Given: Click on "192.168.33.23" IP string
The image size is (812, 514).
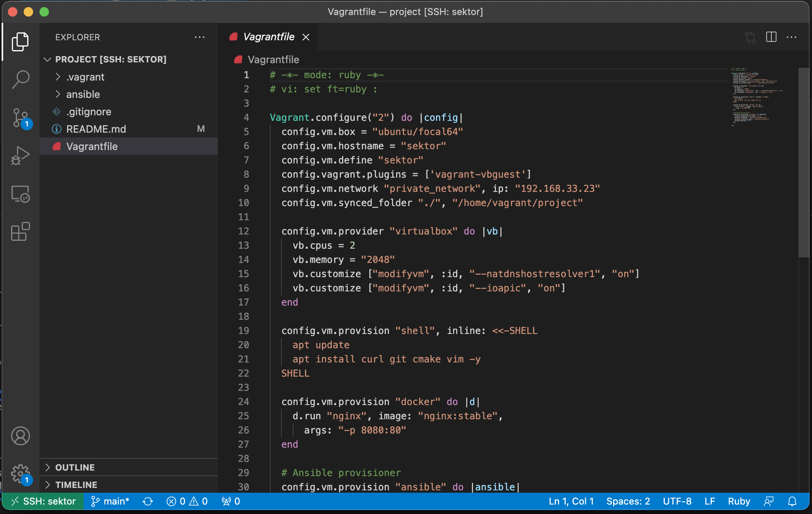Looking at the screenshot, I should [557, 189].
